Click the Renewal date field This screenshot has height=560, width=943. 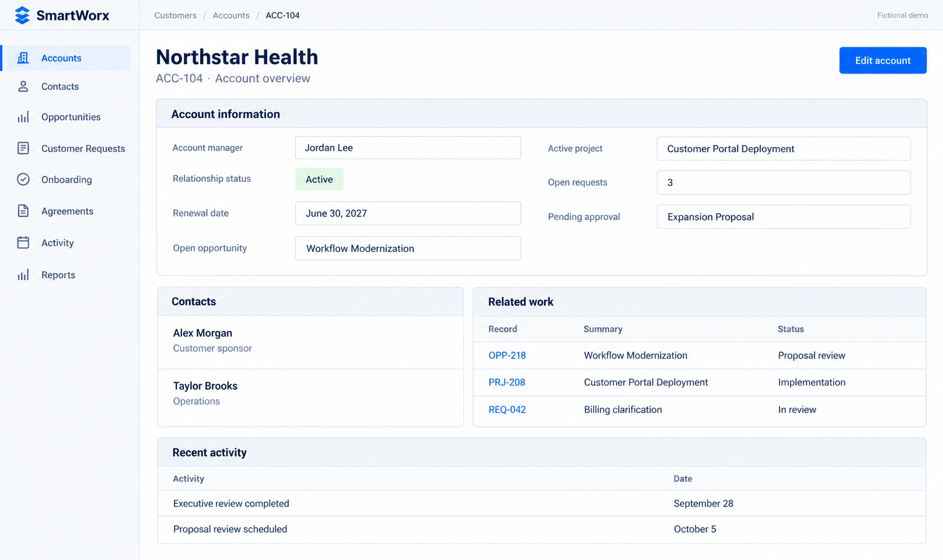(408, 213)
